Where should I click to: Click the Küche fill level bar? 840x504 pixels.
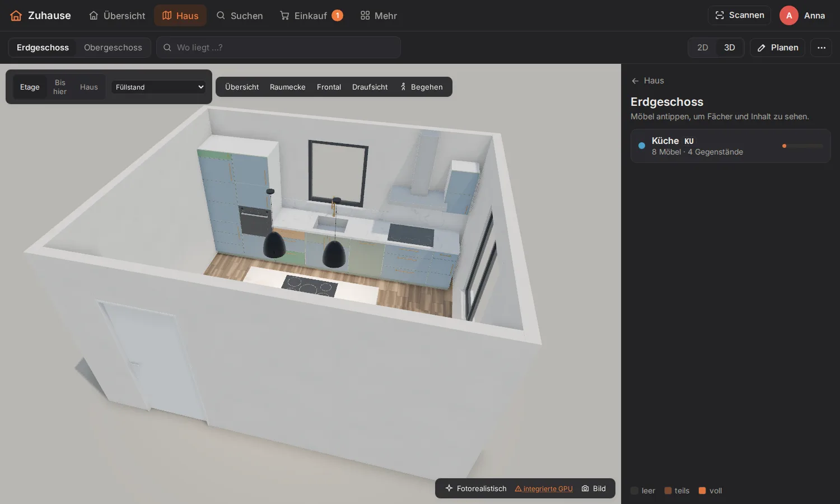(802, 146)
